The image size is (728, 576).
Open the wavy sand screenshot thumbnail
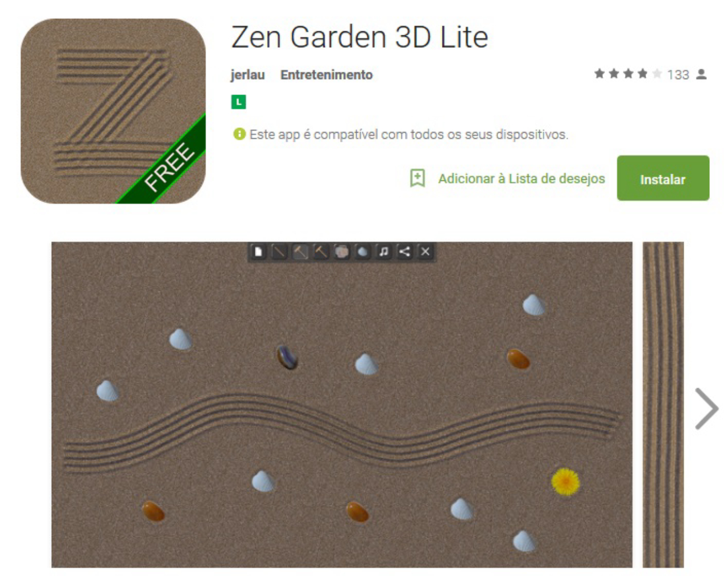pyautogui.click(x=342, y=405)
